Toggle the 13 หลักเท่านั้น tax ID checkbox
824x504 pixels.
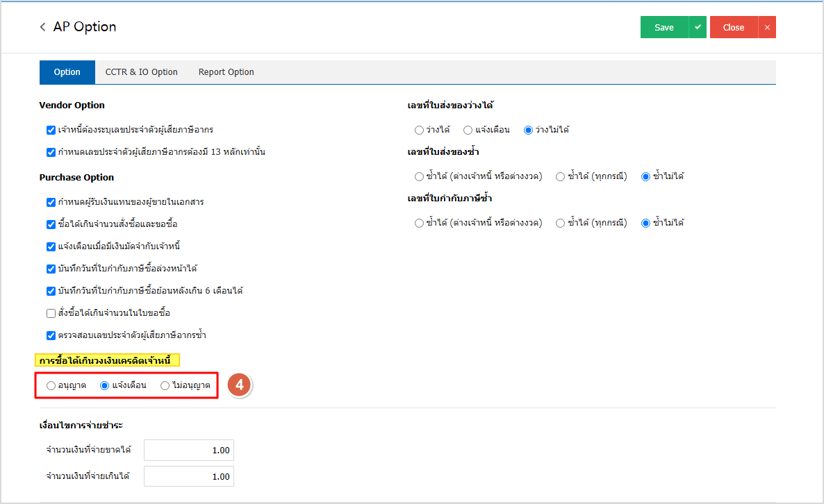tap(51, 152)
